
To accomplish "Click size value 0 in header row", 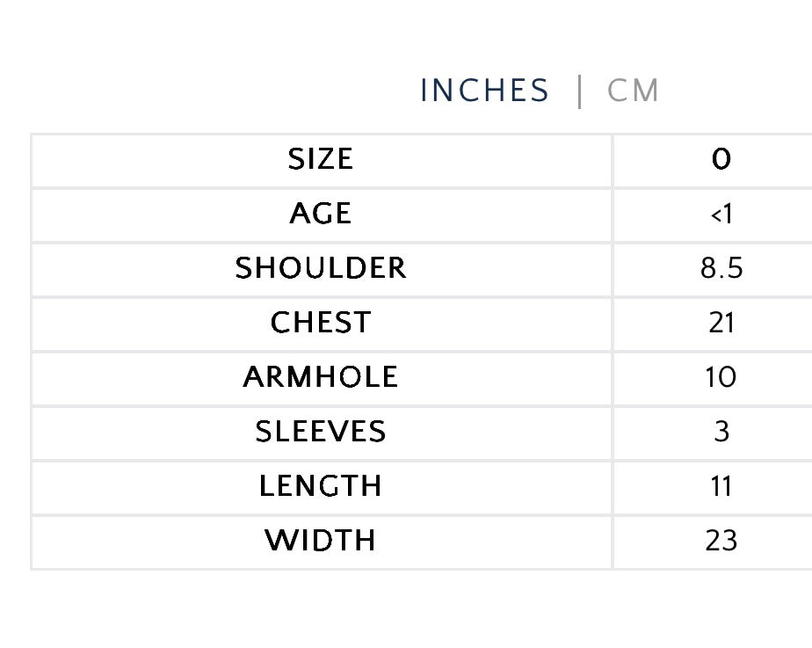I will [x=721, y=159].
